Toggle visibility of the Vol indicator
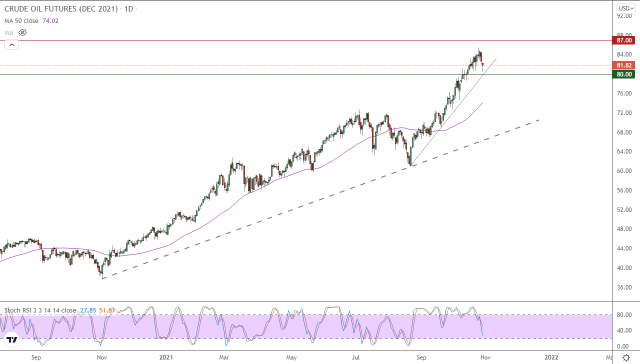The width and height of the screenshot is (640, 364). (x=22, y=32)
